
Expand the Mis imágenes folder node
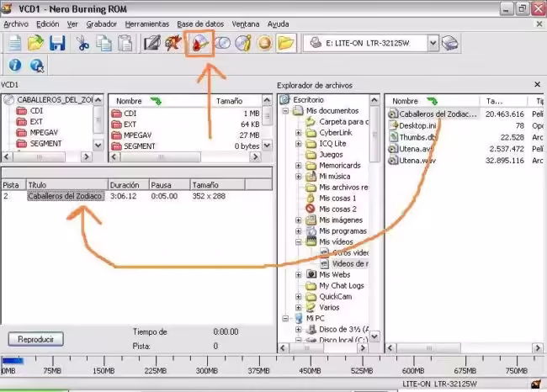[x=299, y=220]
